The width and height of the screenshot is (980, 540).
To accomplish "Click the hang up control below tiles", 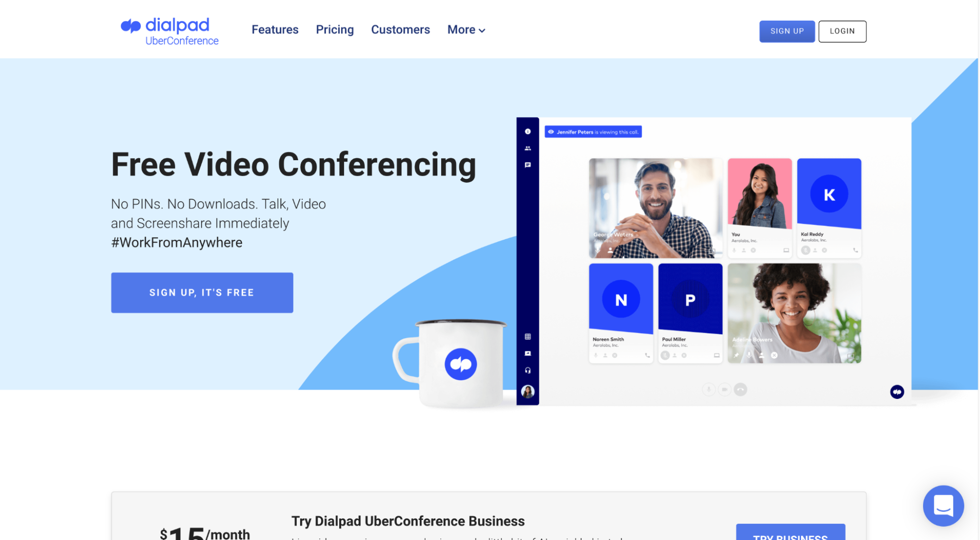I will pyautogui.click(x=740, y=390).
